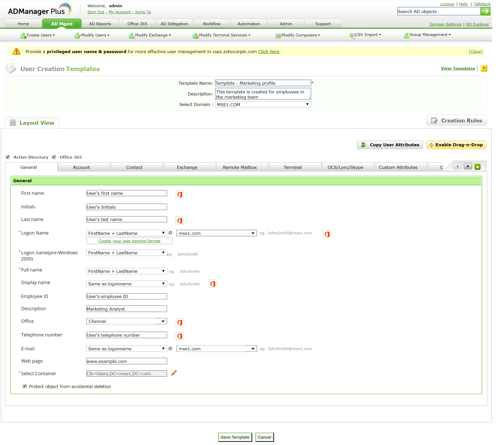The image size is (504, 445).
Task: Click the pencil icon to edit Select Container
Action: (174, 373)
